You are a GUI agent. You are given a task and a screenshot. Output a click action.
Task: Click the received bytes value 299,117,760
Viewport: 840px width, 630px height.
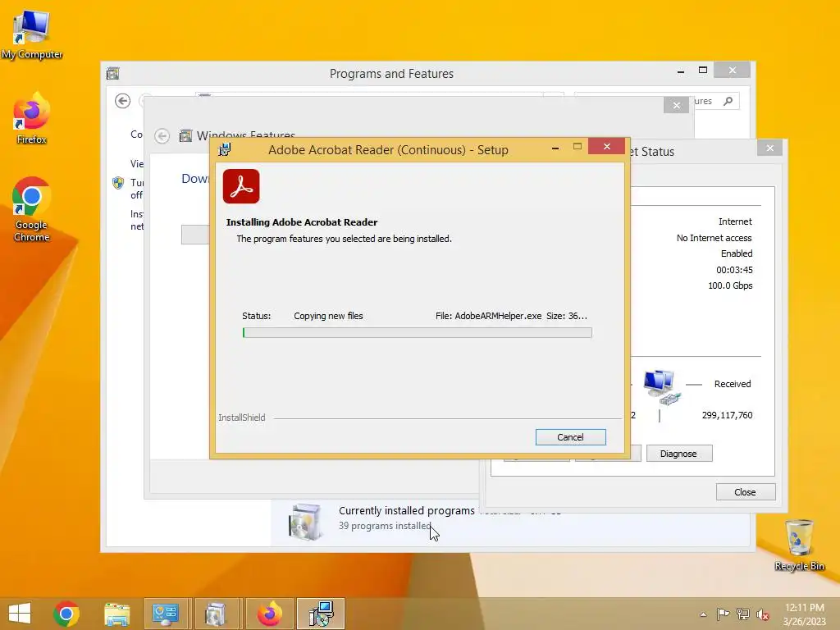pyautogui.click(x=727, y=415)
